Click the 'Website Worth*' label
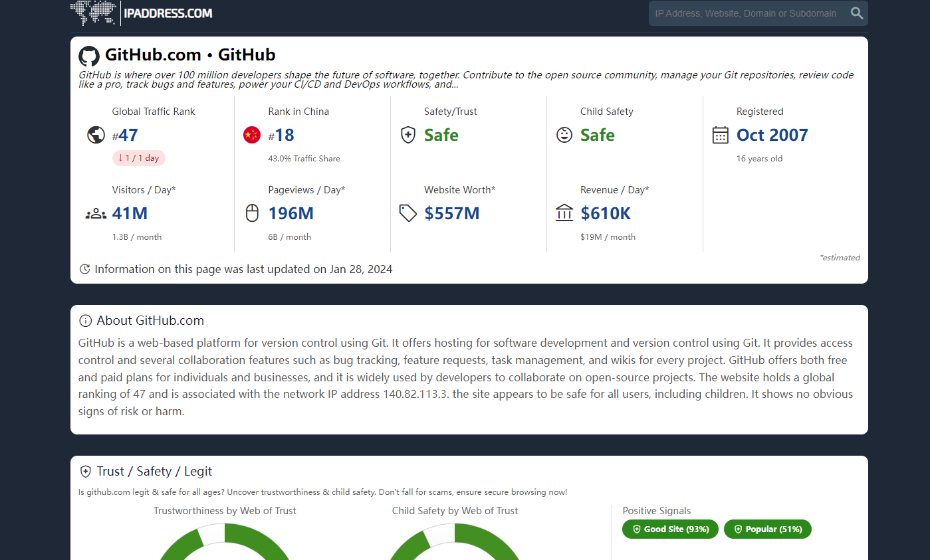This screenshot has height=560, width=930. [460, 190]
